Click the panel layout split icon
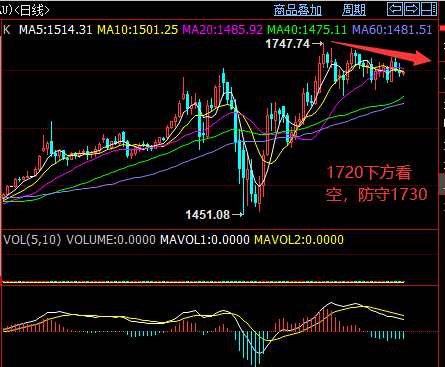Image resolution: width=445 pixels, height=367 pixels. [428, 9]
